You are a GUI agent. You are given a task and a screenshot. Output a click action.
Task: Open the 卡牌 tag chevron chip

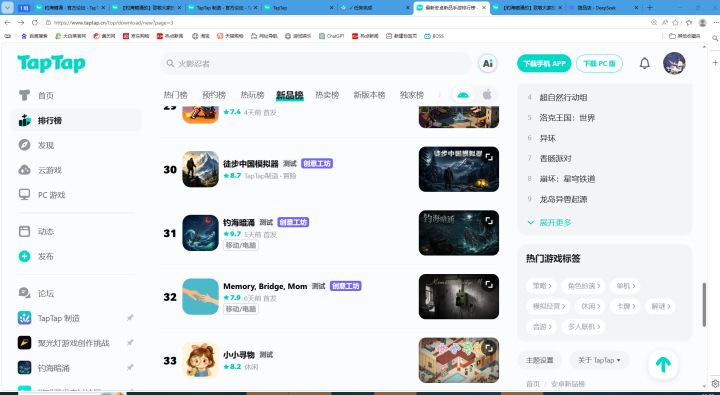[x=626, y=306]
